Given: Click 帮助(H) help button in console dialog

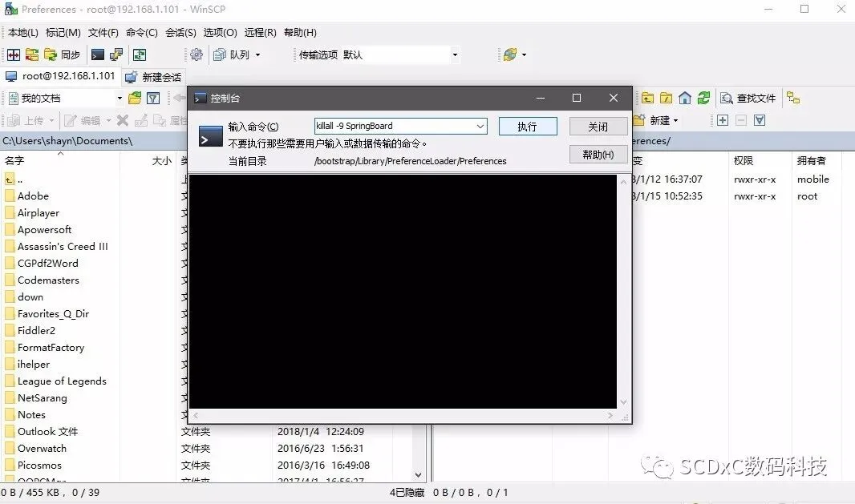Looking at the screenshot, I should 598,154.
